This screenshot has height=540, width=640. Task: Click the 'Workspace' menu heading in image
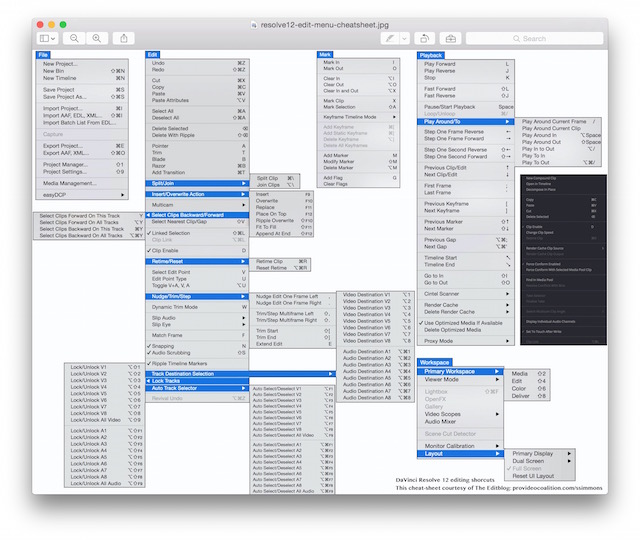click(x=434, y=362)
